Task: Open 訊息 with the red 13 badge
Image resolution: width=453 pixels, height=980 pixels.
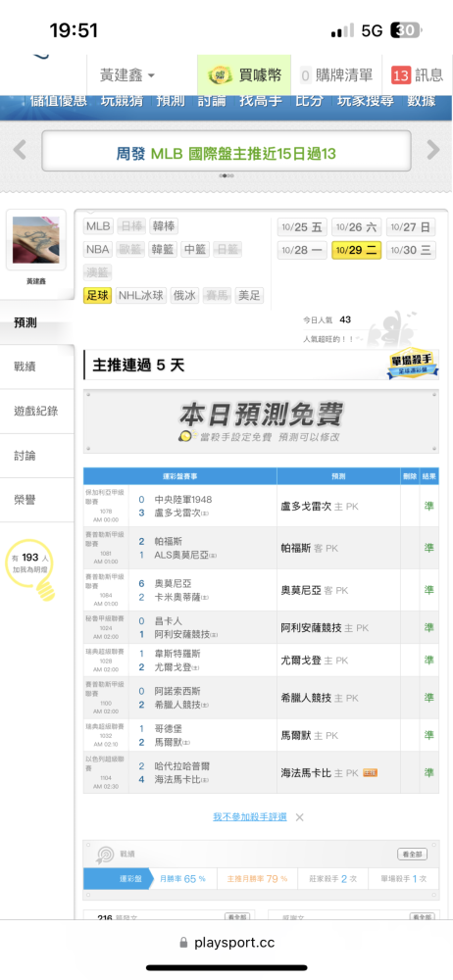Action: (x=418, y=75)
